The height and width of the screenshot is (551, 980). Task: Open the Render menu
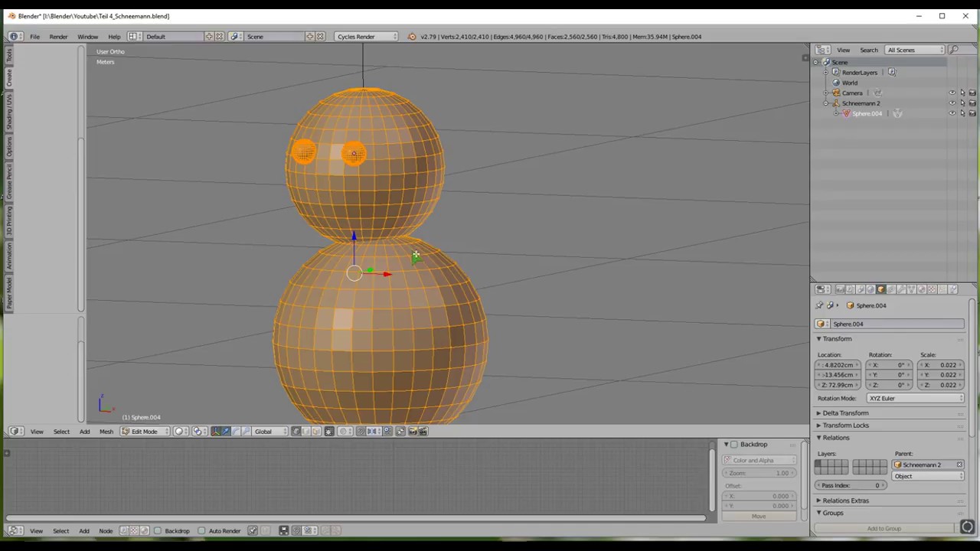point(58,37)
